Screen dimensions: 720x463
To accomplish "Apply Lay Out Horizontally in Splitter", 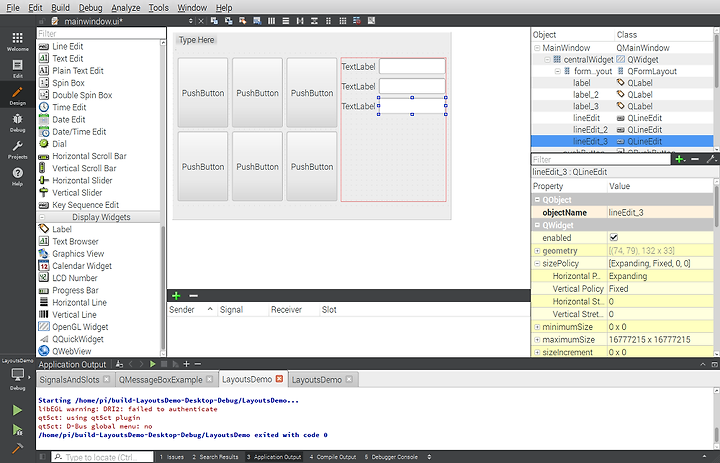I will tap(300, 21).
